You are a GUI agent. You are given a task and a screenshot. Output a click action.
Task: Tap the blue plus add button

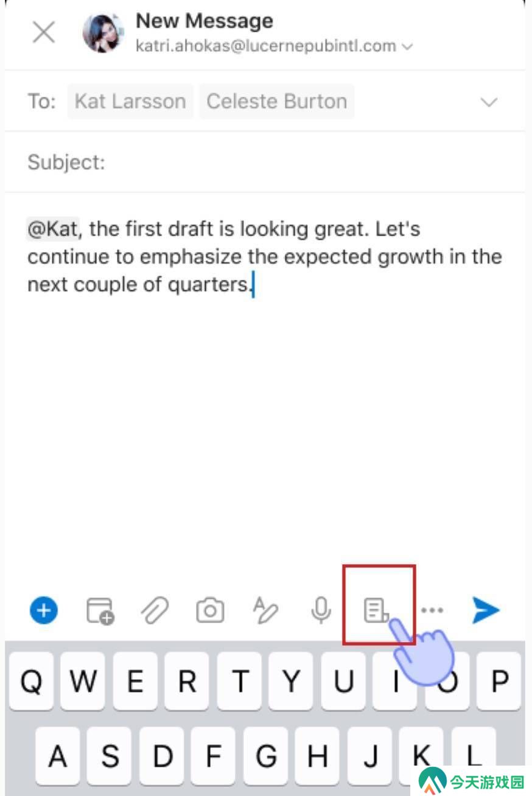pyautogui.click(x=44, y=610)
